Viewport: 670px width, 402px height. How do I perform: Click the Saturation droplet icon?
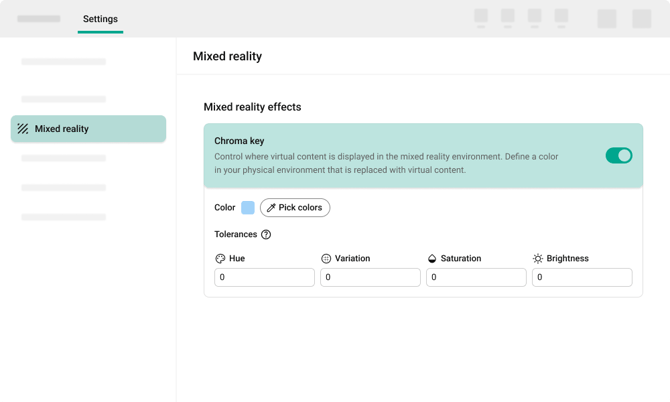[432, 259]
